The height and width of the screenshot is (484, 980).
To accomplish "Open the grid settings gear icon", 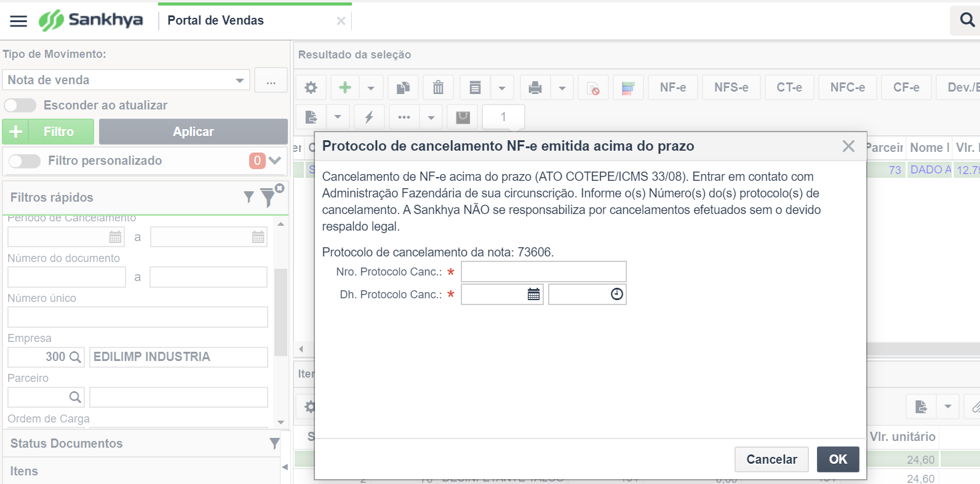I will point(311,88).
